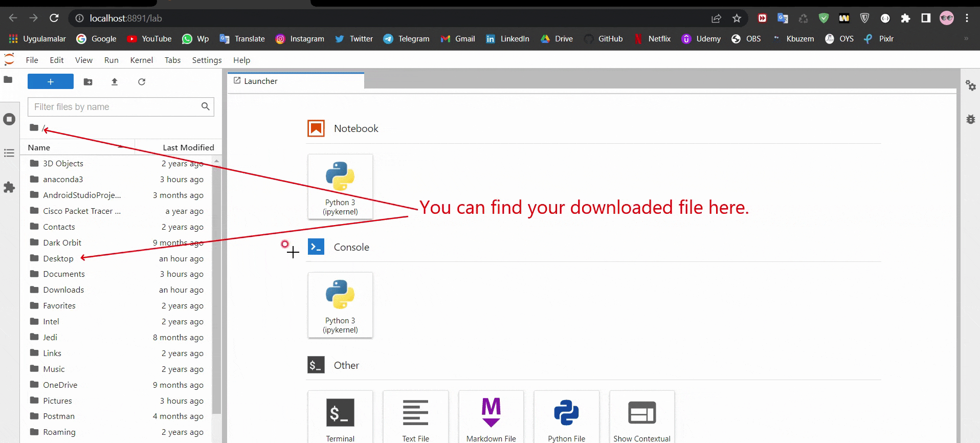Open the YouTube bookmark
The image size is (980, 443).
tap(149, 39)
